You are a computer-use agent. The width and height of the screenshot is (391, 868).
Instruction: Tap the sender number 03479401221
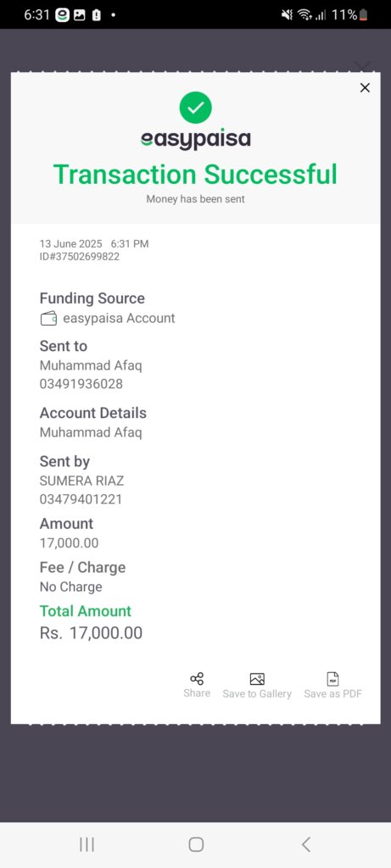pos(81,499)
